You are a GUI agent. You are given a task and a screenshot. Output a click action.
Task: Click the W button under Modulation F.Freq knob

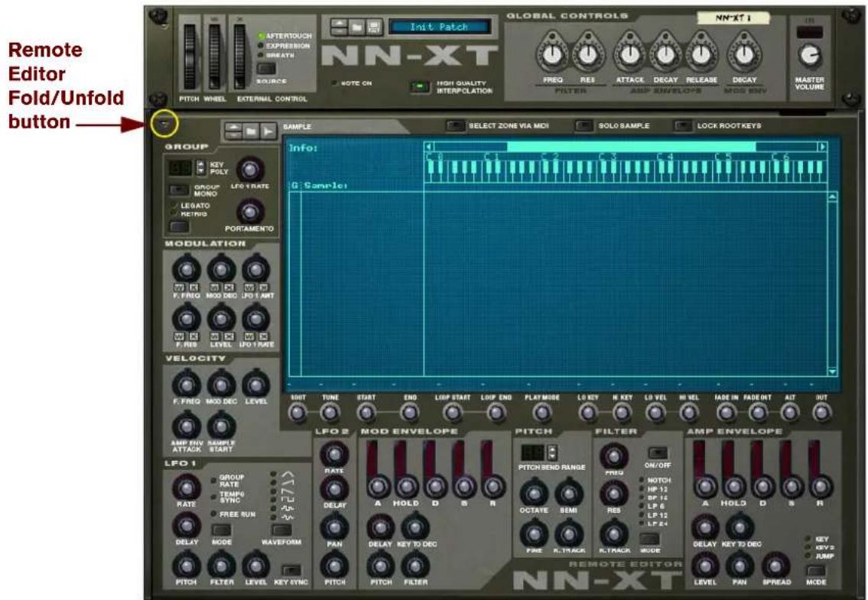179,287
